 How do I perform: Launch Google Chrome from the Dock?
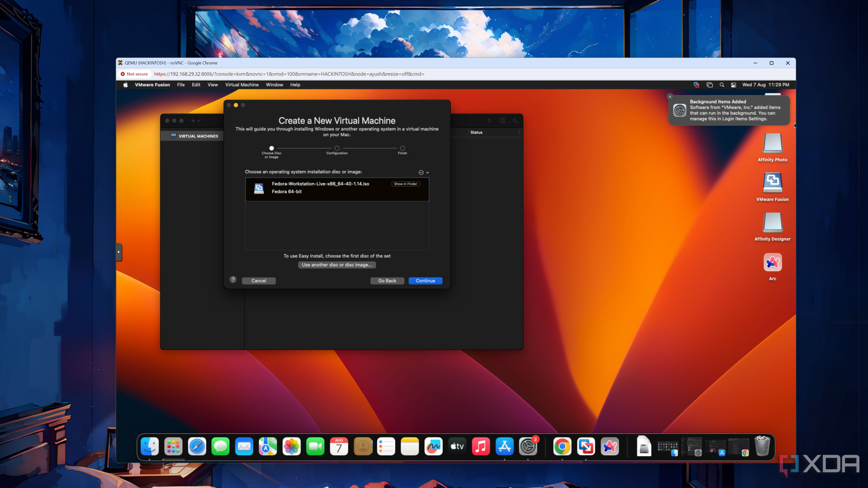[x=562, y=447]
